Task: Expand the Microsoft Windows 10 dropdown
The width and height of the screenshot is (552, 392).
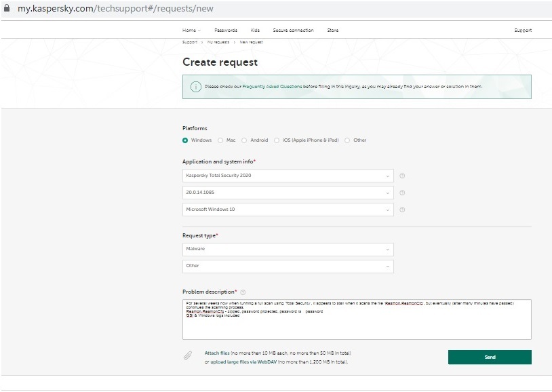Action: [288, 210]
